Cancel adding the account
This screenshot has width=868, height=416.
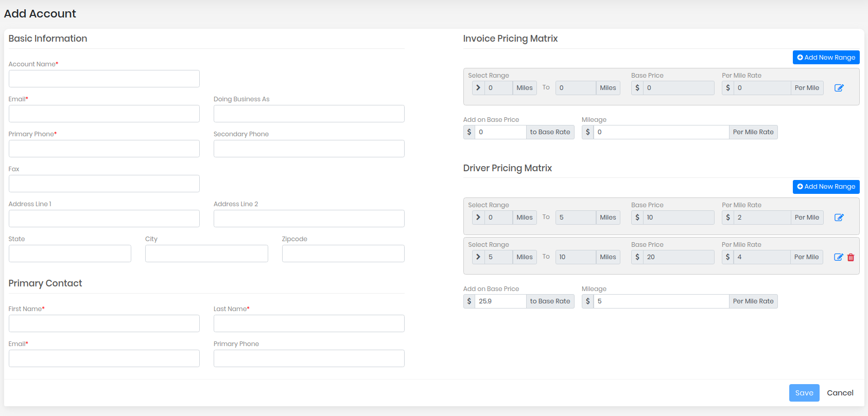[840, 393]
